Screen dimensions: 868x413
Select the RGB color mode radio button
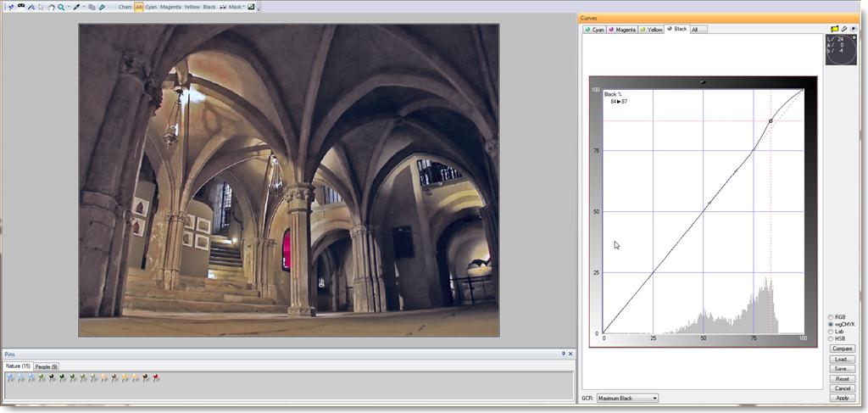831,317
